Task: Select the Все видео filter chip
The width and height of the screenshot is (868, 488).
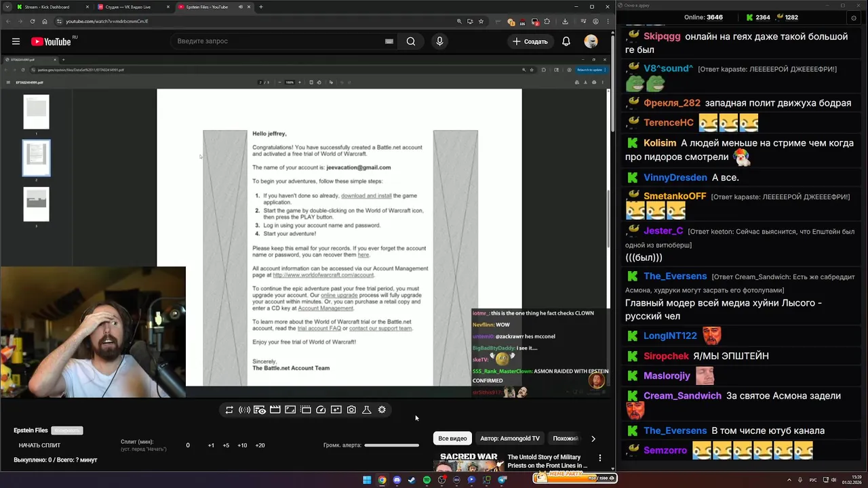Action: [452, 439]
